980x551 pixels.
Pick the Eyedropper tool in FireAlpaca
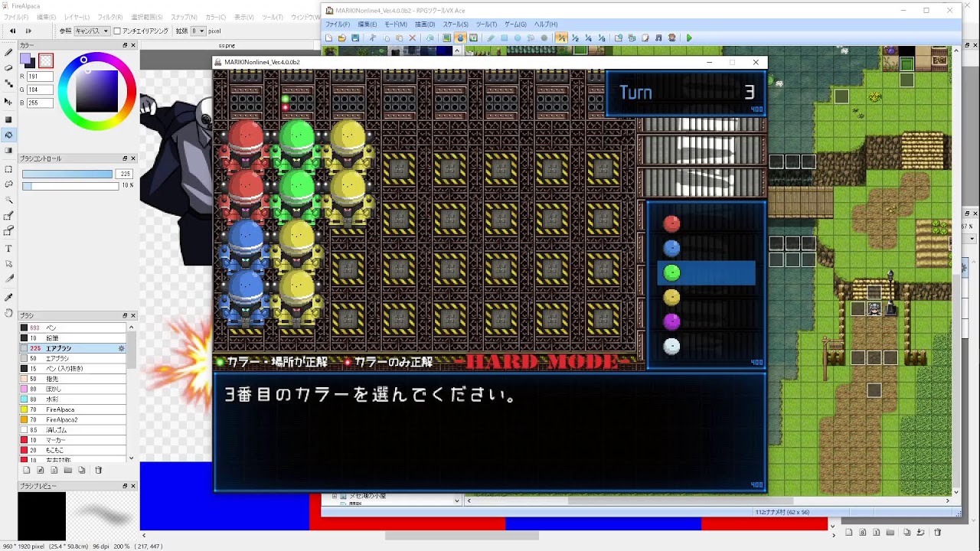[x=8, y=297]
